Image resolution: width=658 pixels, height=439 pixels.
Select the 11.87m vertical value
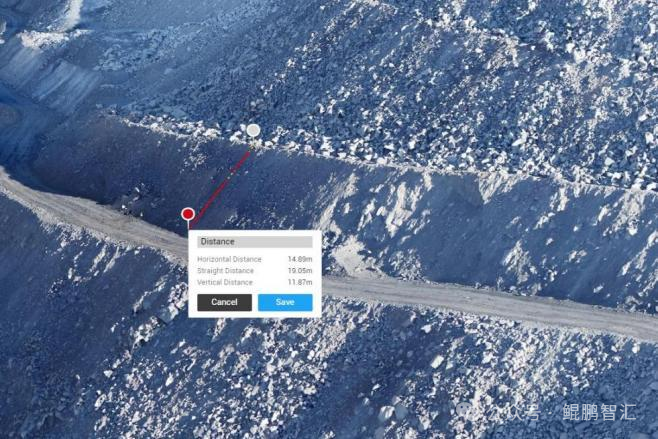(300, 282)
